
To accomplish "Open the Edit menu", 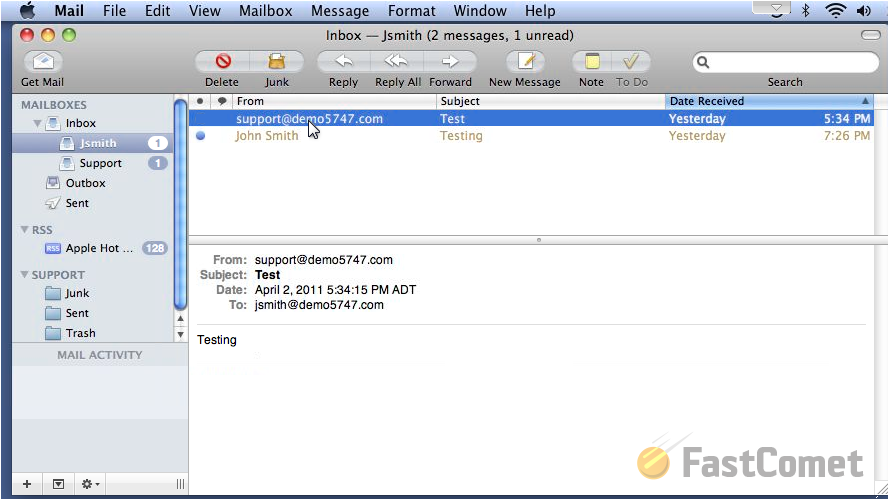I will click(x=157, y=11).
